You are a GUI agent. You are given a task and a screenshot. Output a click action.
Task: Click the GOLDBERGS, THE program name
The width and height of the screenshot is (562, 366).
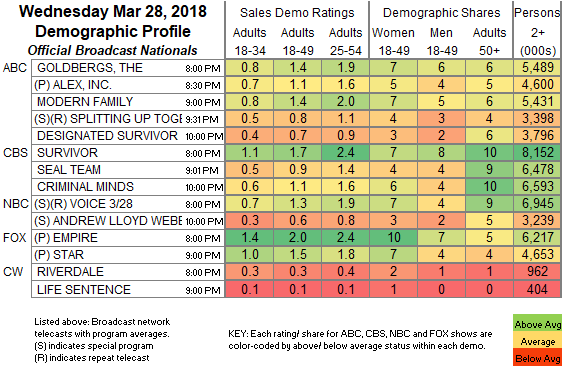(x=90, y=68)
